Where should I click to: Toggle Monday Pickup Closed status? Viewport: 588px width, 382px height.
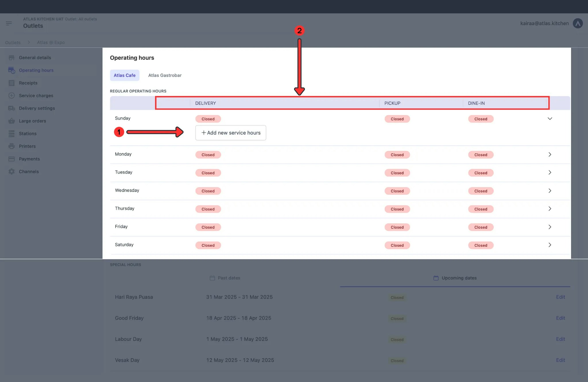point(397,155)
